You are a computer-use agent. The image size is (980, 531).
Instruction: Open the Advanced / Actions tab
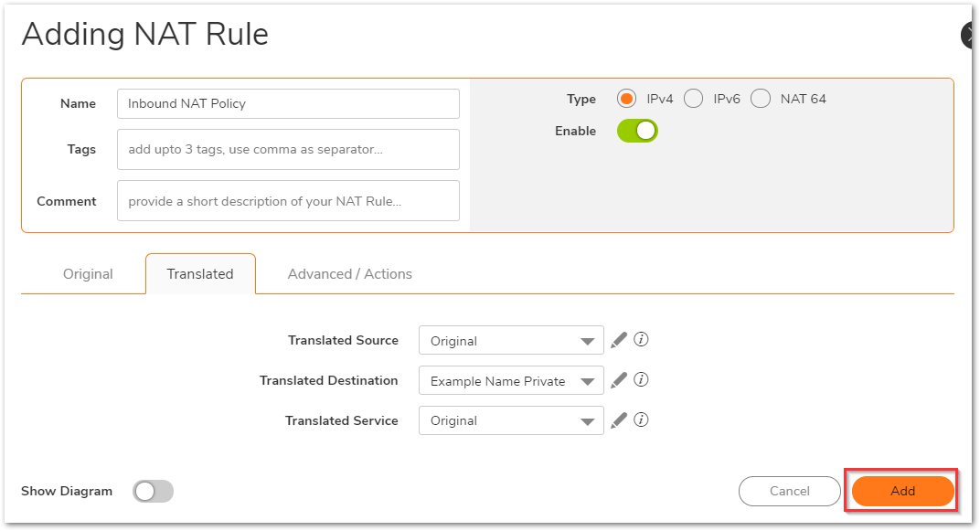click(349, 274)
